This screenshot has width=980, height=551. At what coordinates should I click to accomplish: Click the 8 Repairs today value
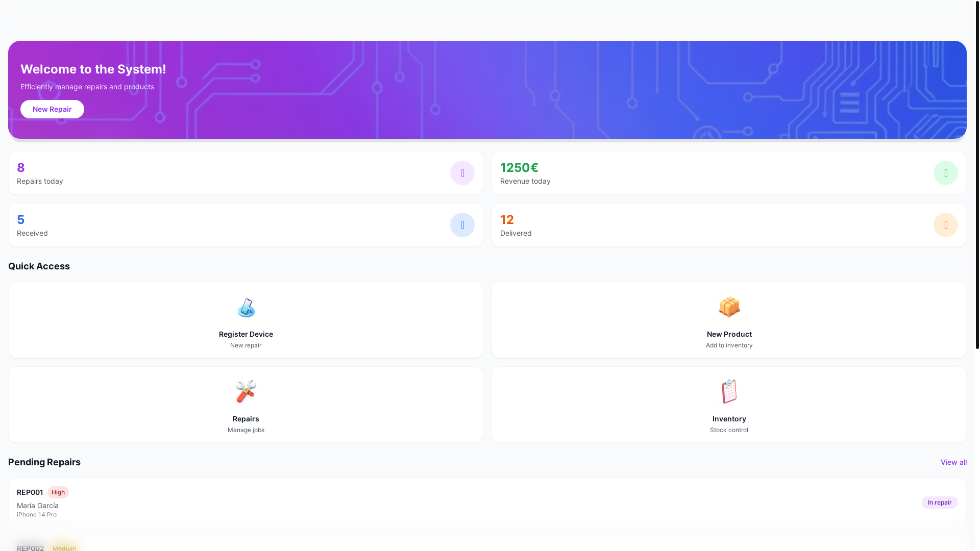[x=21, y=167]
